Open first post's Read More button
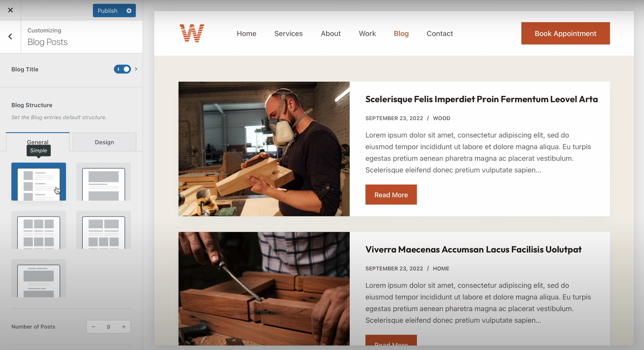644x350 pixels. [391, 195]
